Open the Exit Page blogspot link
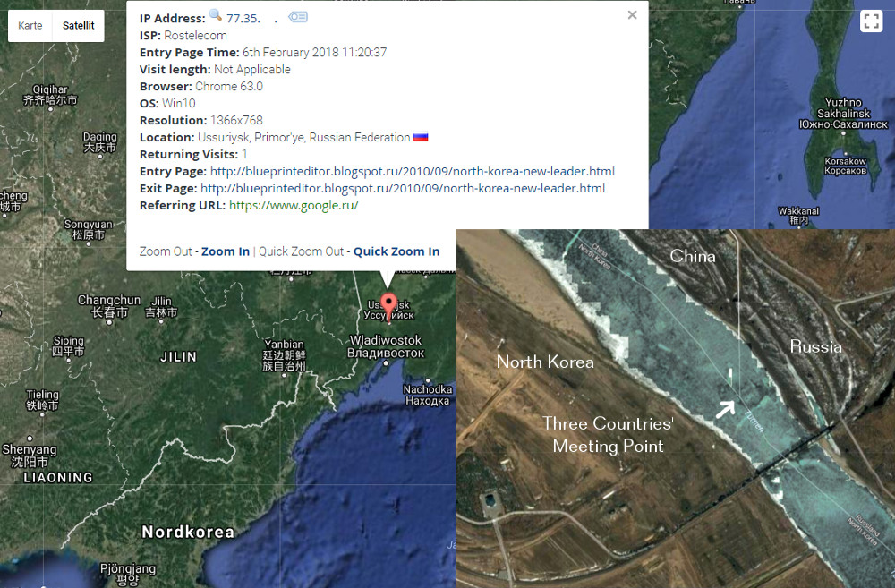The image size is (895, 588). click(403, 188)
